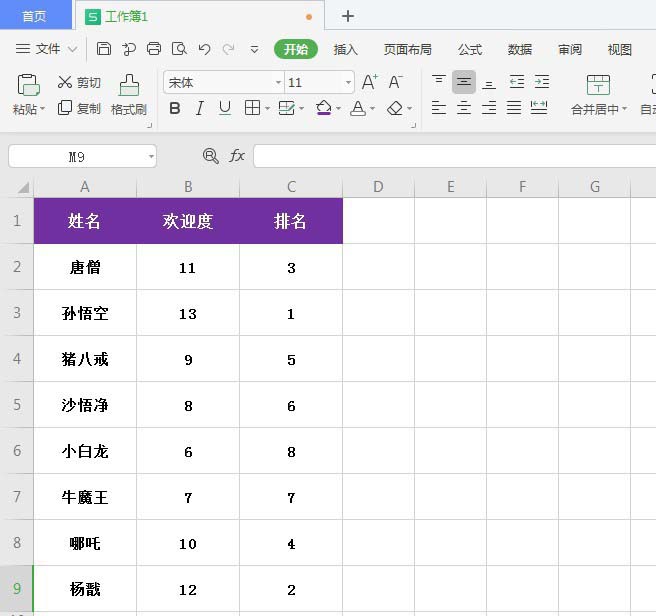Click distributed alignment icon
Viewport: 656px width, 616px height.
tap(539, 108)
